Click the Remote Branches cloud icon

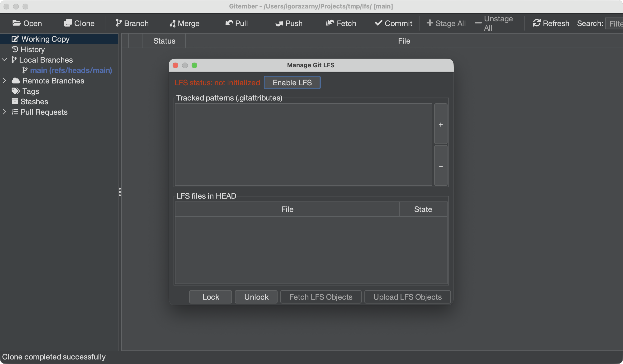(x=16, y=80)
